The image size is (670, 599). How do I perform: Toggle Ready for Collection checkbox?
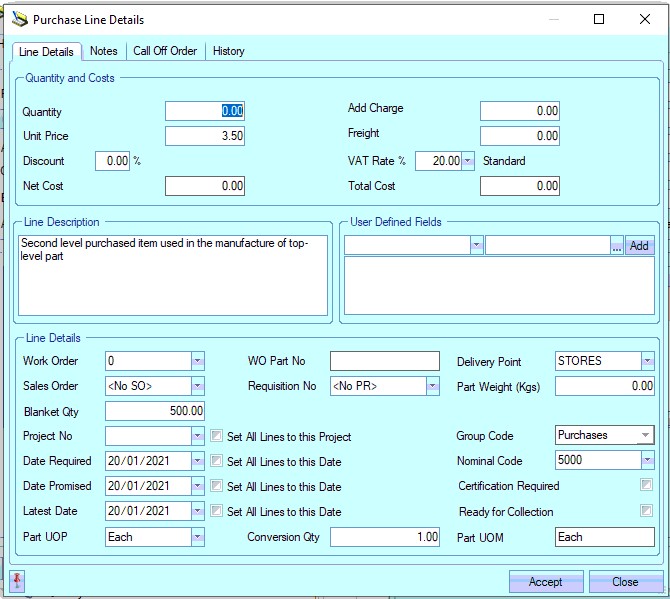(647, 511)
